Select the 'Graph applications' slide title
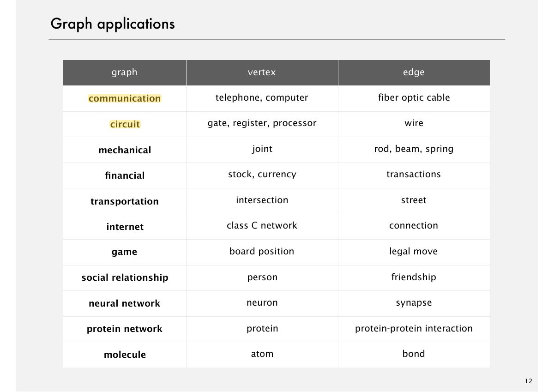This screenshot has width=554, height=392. 113,24
